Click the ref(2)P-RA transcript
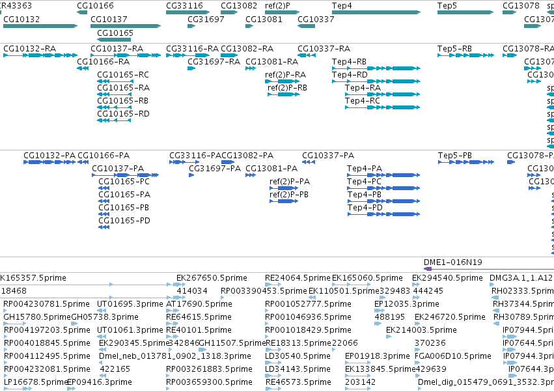The image size is (554, 392). pyautogui.click(x=283, y=81)
